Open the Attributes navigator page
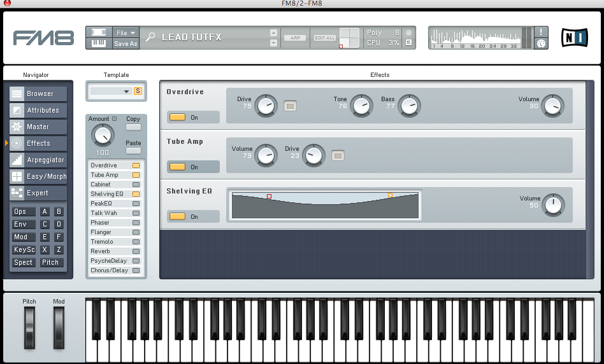 38,110
